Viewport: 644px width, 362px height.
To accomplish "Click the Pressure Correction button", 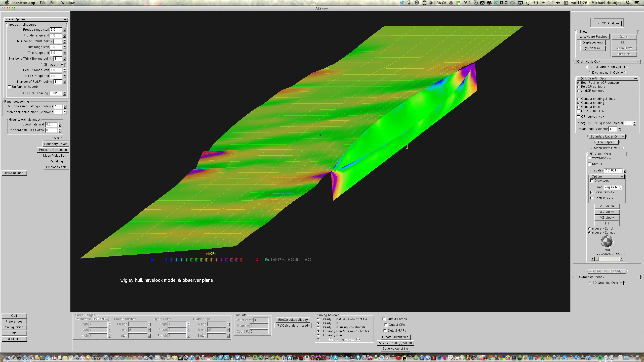I will click(53, 150).
